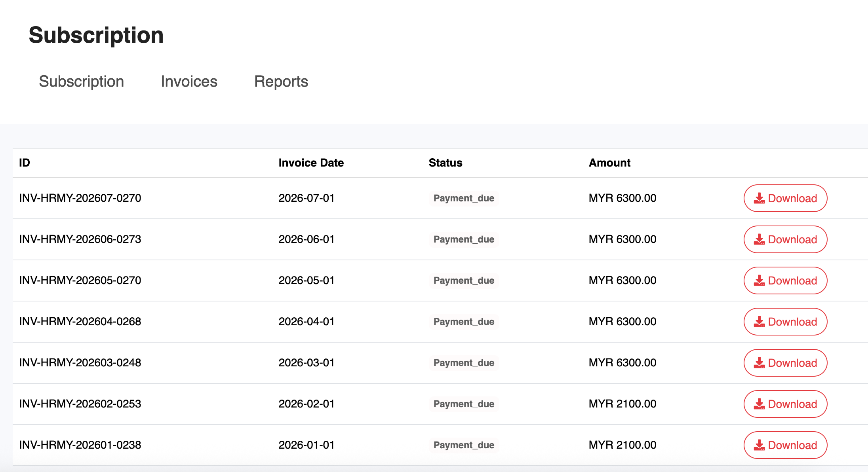This screenshot has width=868, height=472.
Task: Click the invoice date 2026-05-01
Action: (x=306, y=281)
